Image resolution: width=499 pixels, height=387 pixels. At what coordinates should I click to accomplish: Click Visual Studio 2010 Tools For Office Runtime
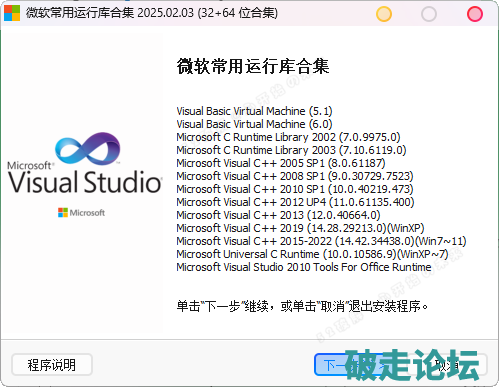(x=304, y=267)
